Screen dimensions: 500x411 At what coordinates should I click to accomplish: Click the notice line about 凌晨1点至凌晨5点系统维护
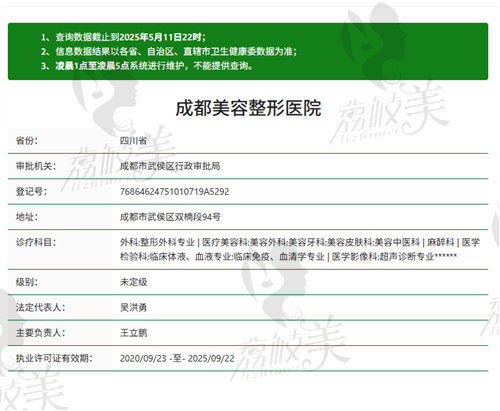tap(147, 66)
